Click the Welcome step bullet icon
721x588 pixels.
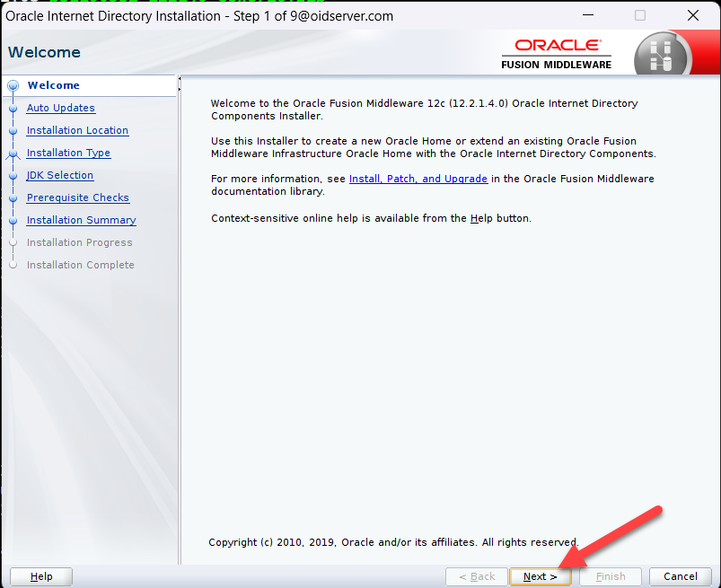tap(13, 86)
